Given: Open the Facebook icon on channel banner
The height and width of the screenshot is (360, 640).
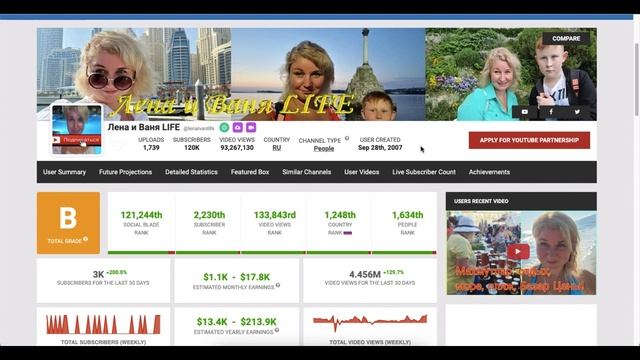Looking at the screenshot, I should point(551,112).
